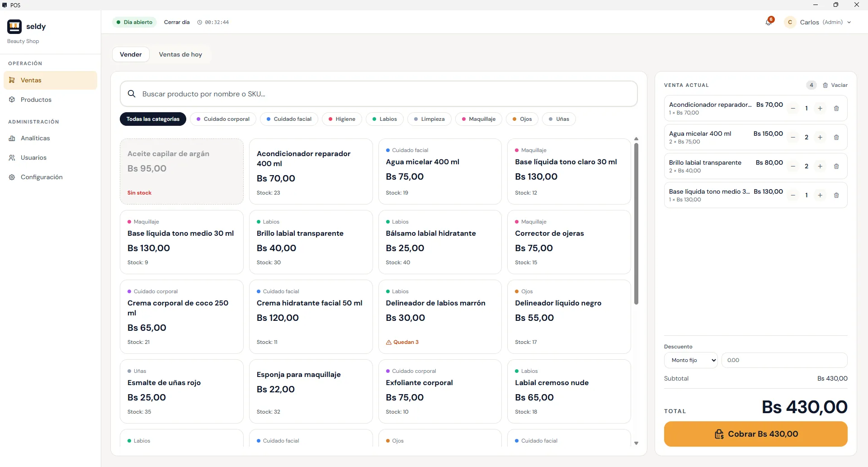The image size is (868, 467).
Task: Open Usuarios in the sidebar
Action: point(51,157)
